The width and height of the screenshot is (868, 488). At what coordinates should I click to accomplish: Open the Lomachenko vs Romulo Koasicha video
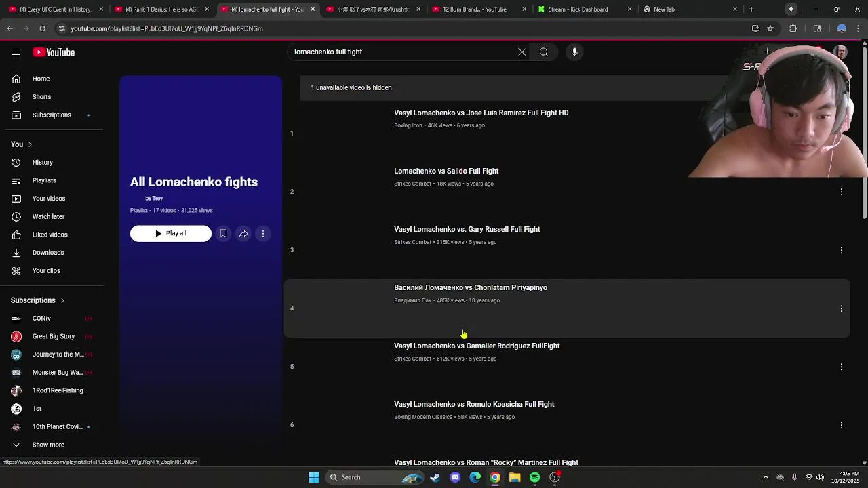click(x=474, y=405)
